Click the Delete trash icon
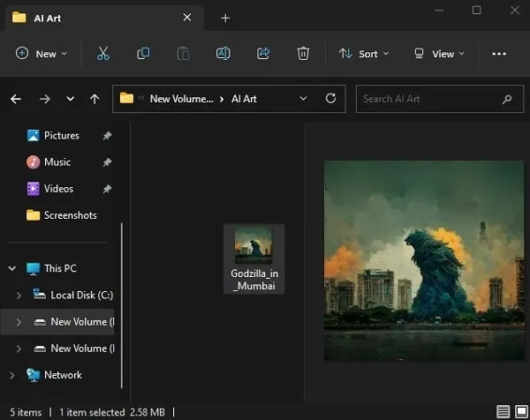 point(303,53)
